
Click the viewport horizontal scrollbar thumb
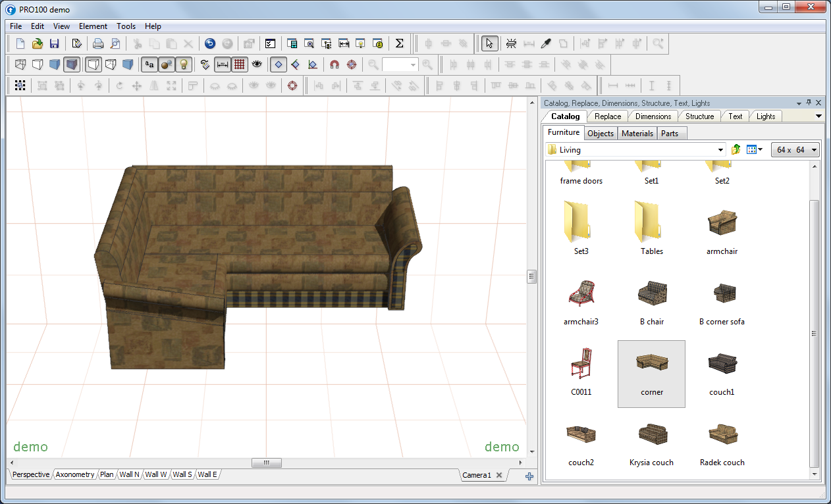pyautogui.click(x=267, y=463)
